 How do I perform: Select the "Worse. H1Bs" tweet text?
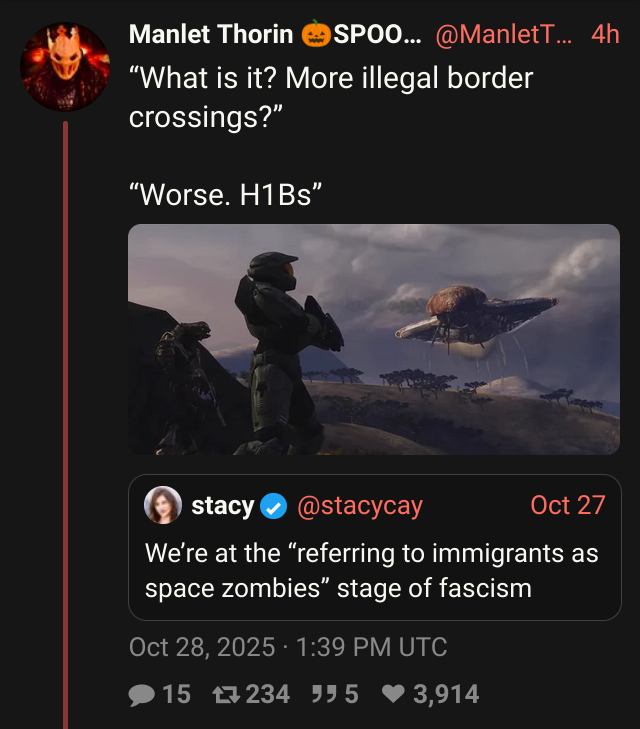225,194
